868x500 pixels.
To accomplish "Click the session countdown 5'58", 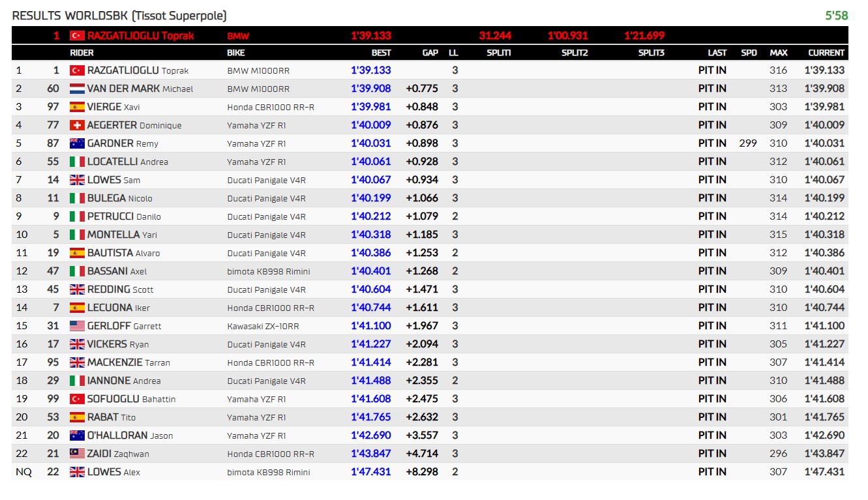I will (x=837, y=16).
